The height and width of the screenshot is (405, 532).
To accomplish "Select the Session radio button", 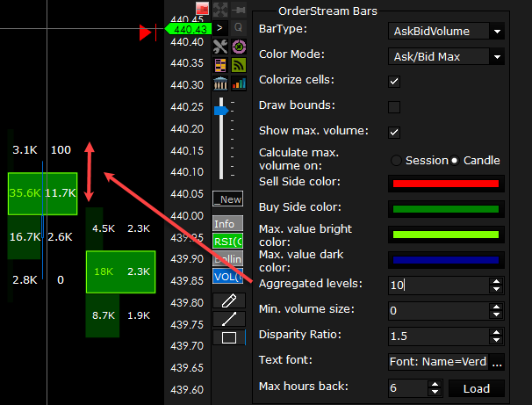I will pos(396,160).
